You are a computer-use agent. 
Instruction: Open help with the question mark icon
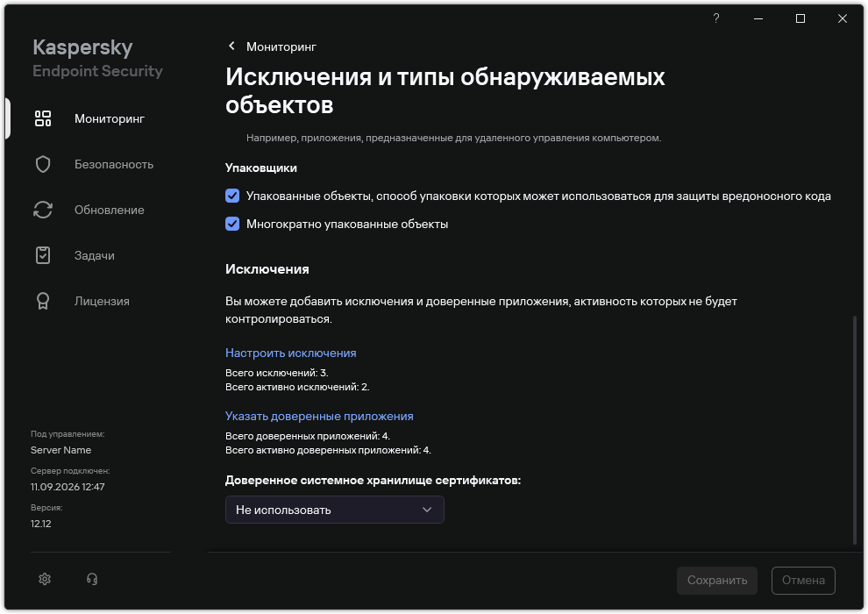(716, 18)
